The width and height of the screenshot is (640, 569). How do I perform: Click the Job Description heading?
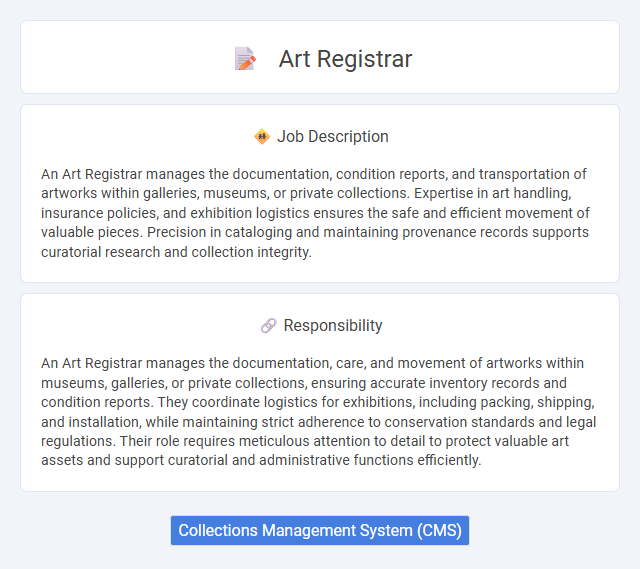coord(333,136)
